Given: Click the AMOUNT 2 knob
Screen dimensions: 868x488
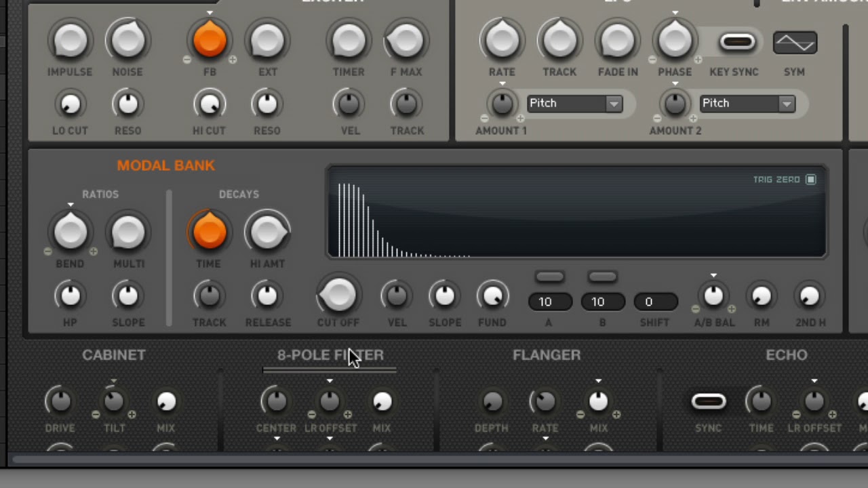Looking at the screenshot, I should point(675,104).
